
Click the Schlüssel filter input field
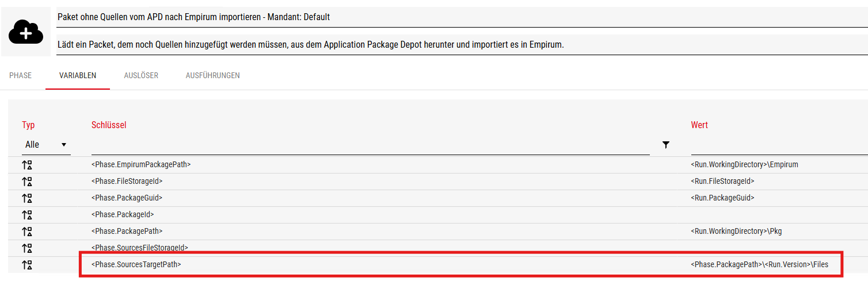(x=370, y=146)
